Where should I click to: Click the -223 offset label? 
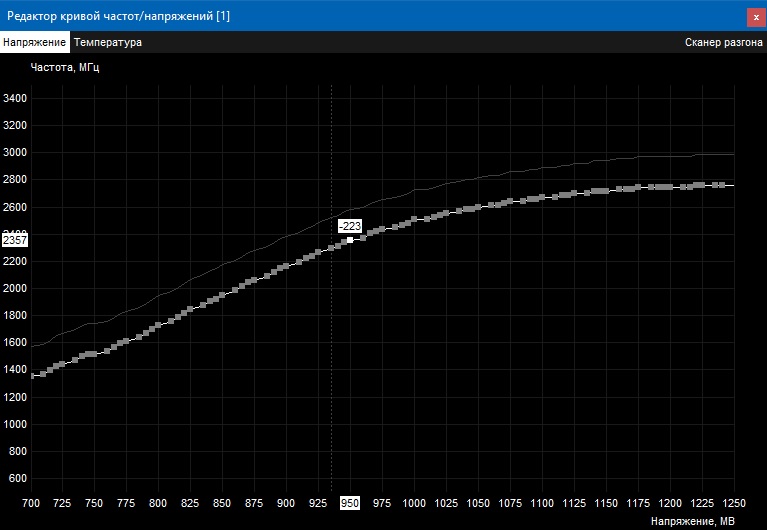[x=350, y=226]
